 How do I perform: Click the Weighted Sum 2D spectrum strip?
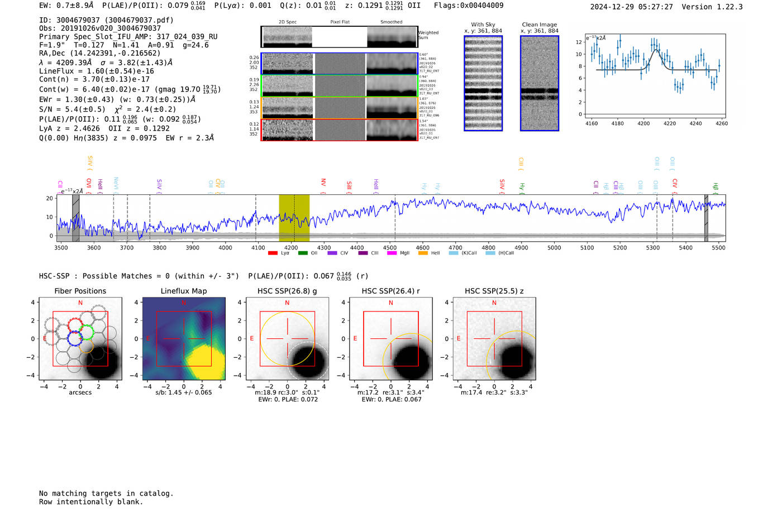click(340, 37)
